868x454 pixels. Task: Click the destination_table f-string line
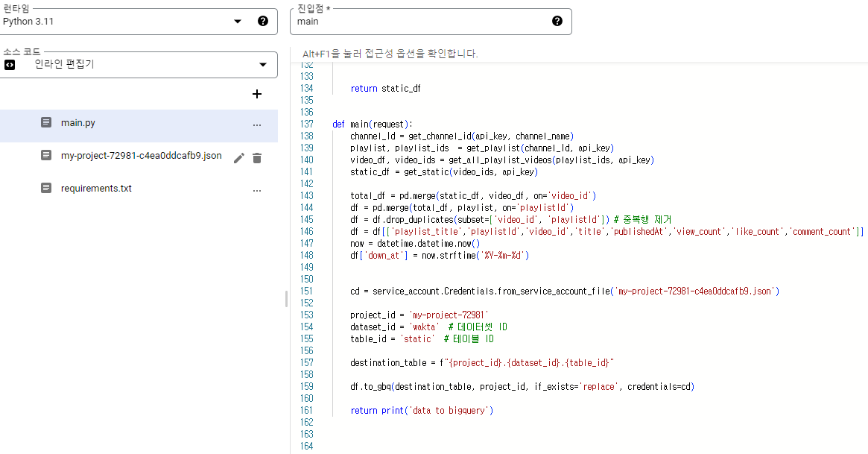[482, 363]
